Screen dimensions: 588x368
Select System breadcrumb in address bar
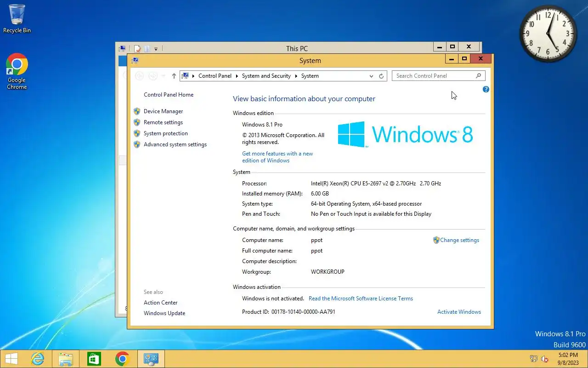(310, 76)
